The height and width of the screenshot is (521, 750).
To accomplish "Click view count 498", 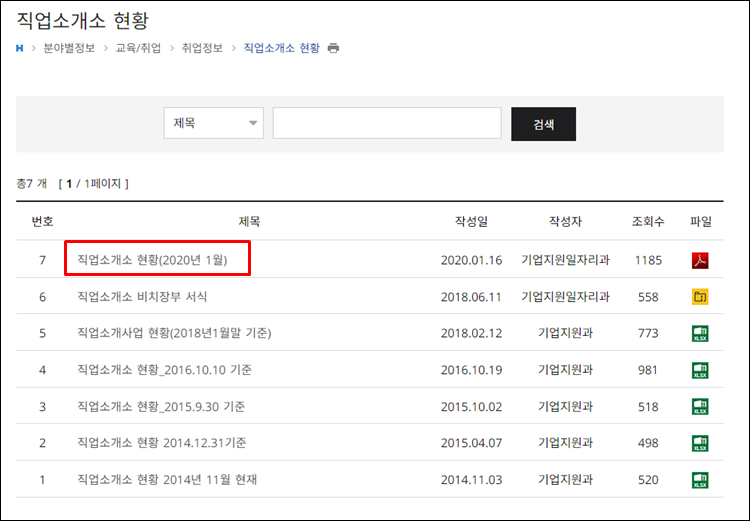I will tap(648, 443).
